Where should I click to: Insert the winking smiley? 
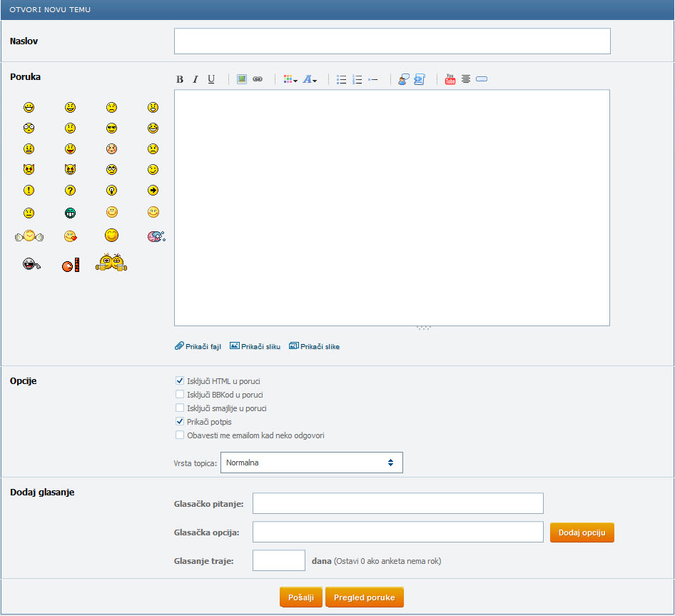point(153,170)
